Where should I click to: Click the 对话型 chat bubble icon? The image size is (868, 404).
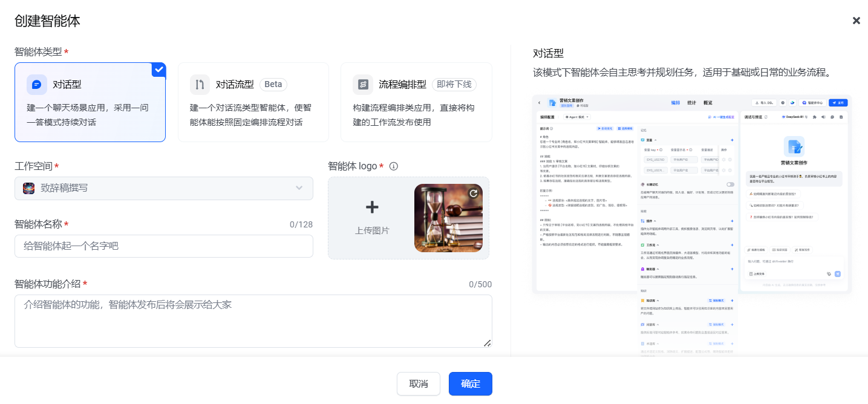coord(37,85)
